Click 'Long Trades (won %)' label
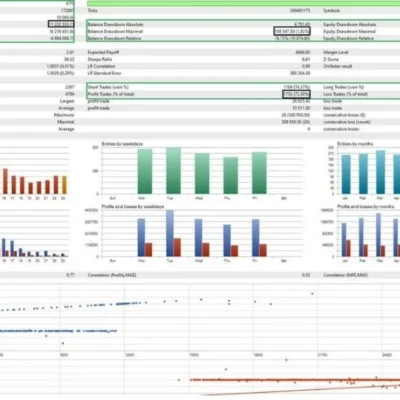The width and height of the screenshot is (400, 400). point(343,87)
